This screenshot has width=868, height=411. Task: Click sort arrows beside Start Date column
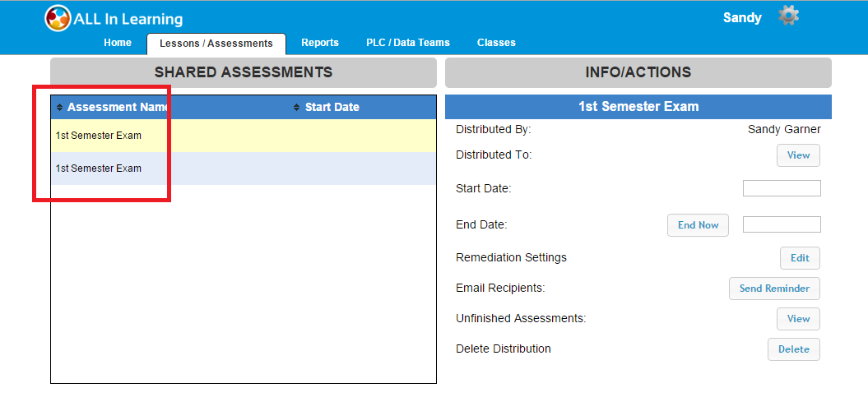point(296,108)
